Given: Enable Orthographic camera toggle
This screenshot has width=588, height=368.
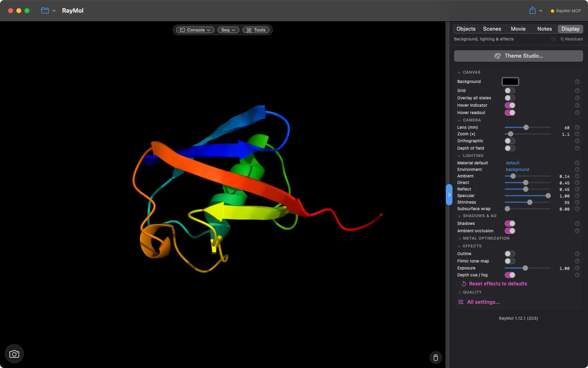Looking at the screenshot, I should (x=510, y=141).
